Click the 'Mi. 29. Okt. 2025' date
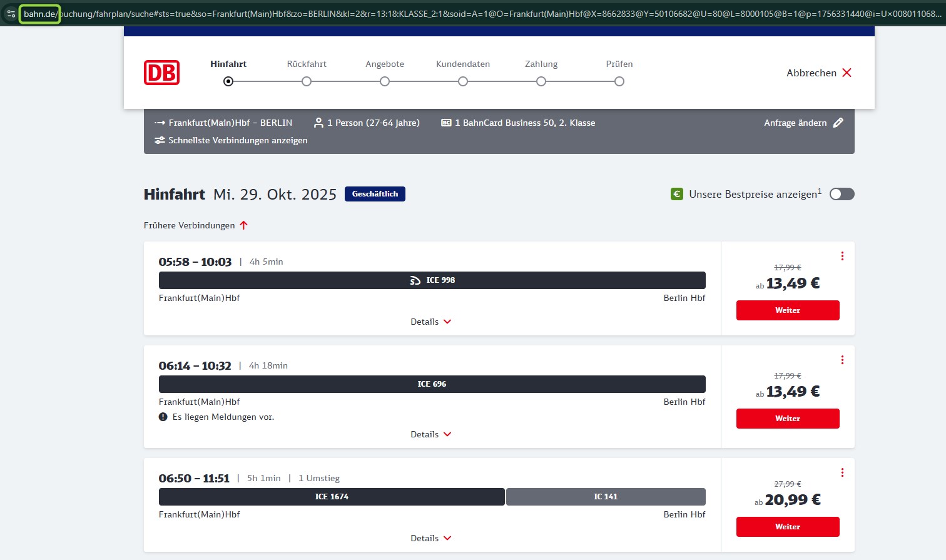 click(x=275, y=195)
